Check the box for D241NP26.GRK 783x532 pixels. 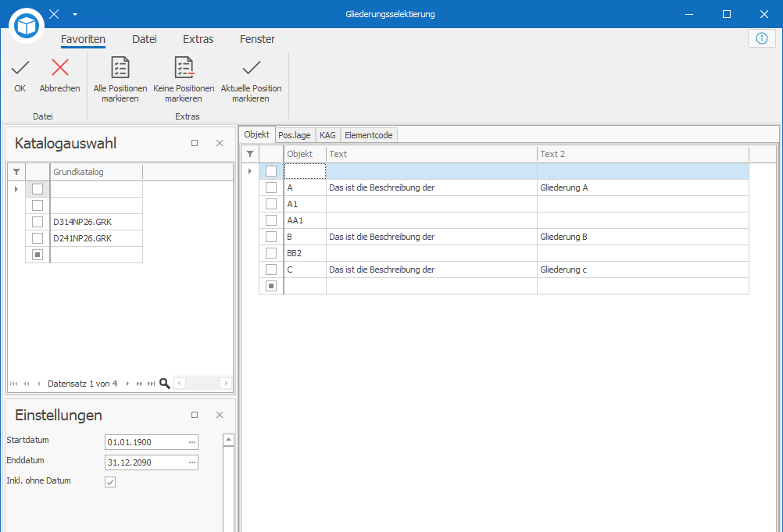38,238
